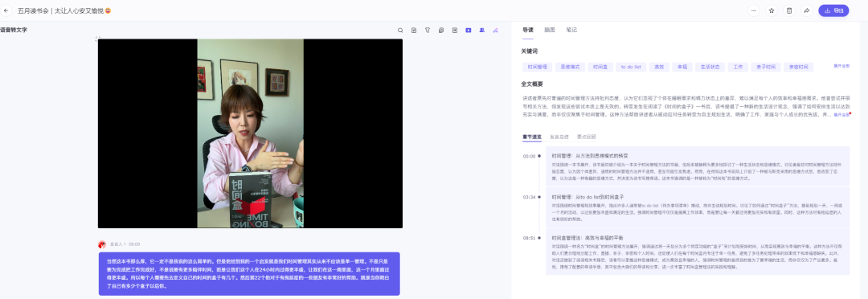Select the 幸福 keyword tag
The image size is (868, 299).
(x=682, y=67)
